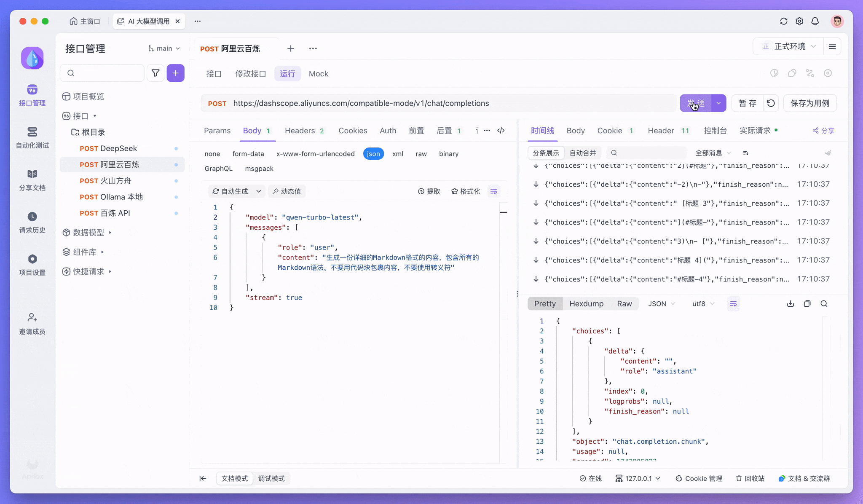Image resolution: width=863 pixels, height=504 pixels.
Task: Switch to 调试模式 at the bottom
Action: coord(272,478)
